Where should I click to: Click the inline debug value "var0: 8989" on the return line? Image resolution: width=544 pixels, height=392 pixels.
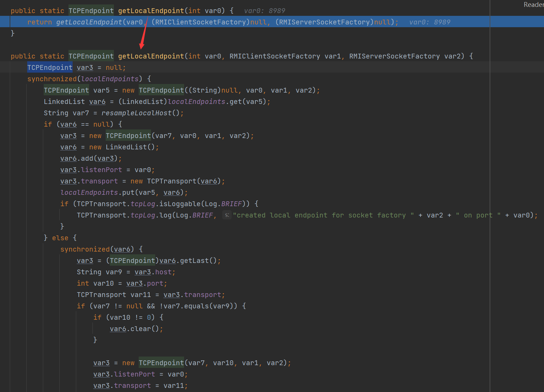(430, 22)
